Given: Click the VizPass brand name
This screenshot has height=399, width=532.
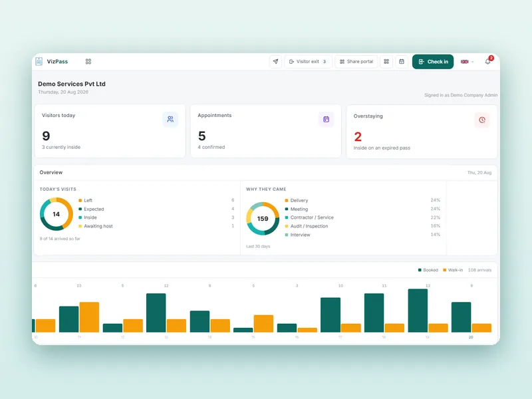Looking at the screenshot, I should click(x=57, y=61).
